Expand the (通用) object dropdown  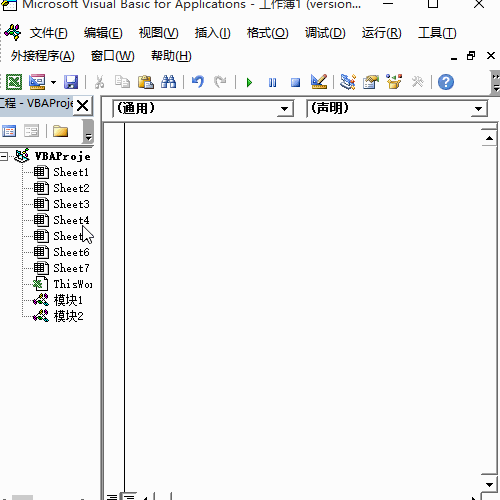pyautogui.click(x=284, y=109)
